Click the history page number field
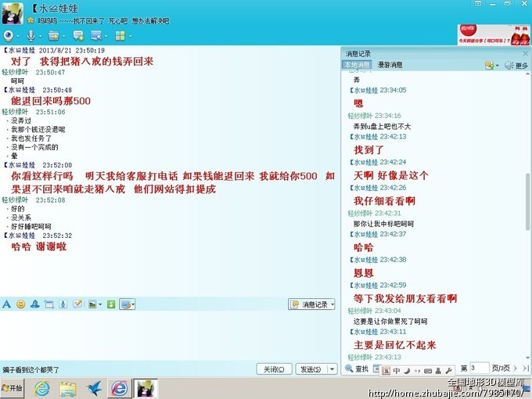Image resolution: width=532 pixels, height=399 pixels. (x=480, y=368)
